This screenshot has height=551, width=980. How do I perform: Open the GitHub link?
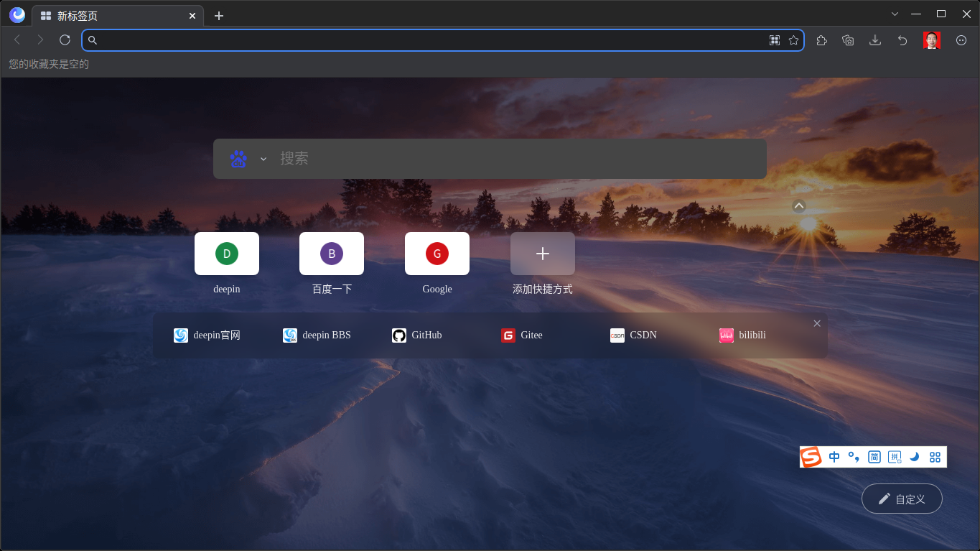click(x=417, y=335)
